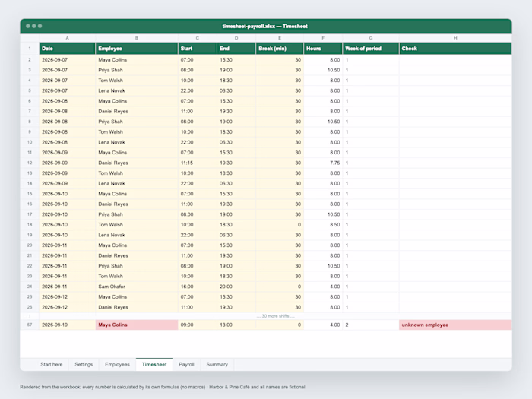
Task: Click Daniel Reyes in row 7
Action: [137, 111]
